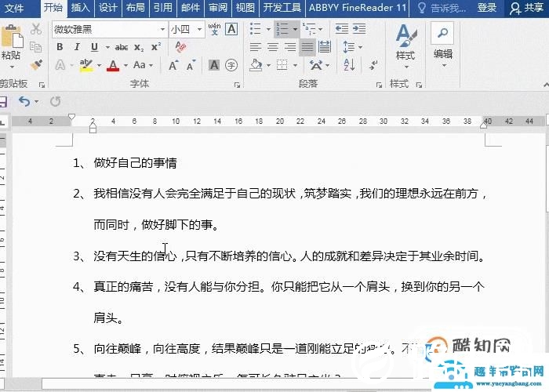This screenshot has height=392, width=549.
Task: Decrease font size with shrink font icon
Action: tap(191, 65)
